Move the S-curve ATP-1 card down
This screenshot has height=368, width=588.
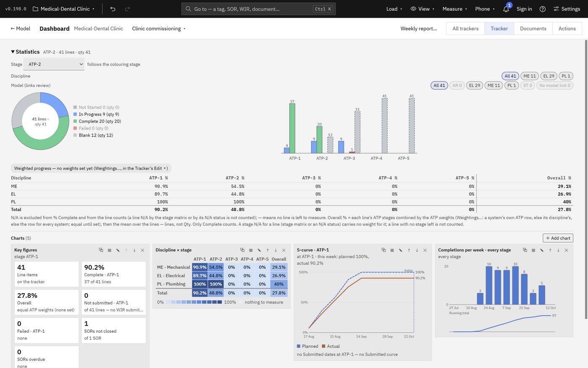417,250
